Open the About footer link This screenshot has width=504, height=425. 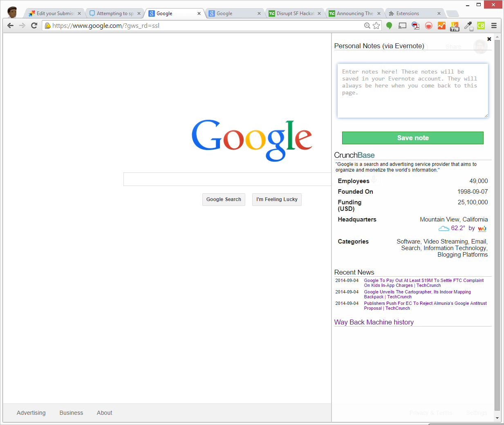tap(104, 413)
